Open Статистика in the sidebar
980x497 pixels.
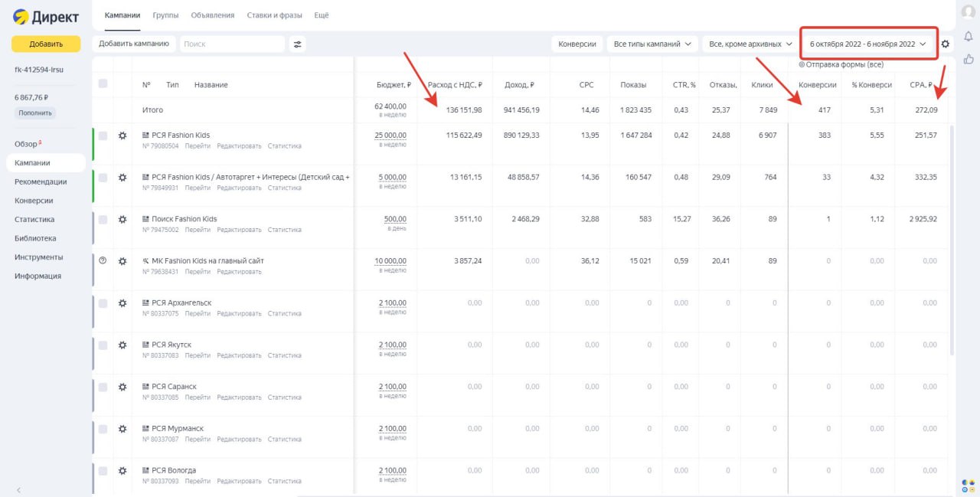[34, 220]
